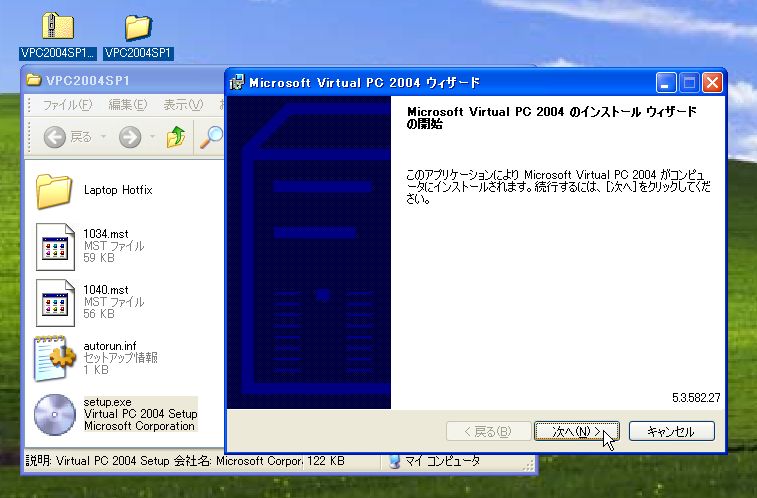The height and width of the screenshot is (498, 757).
Task: Minimize the Virtual PC 2004 wizard
Action: pyautogui.click(x=665, y=83)
